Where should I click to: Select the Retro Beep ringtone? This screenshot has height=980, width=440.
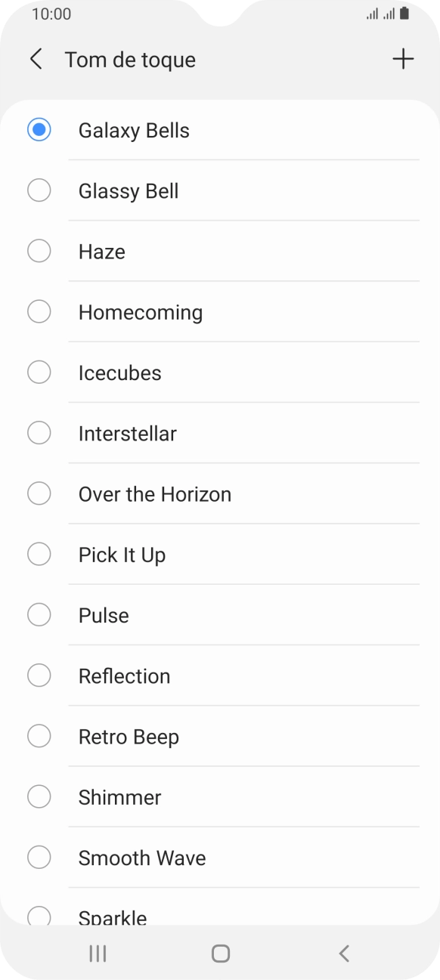tap(220, 736)
